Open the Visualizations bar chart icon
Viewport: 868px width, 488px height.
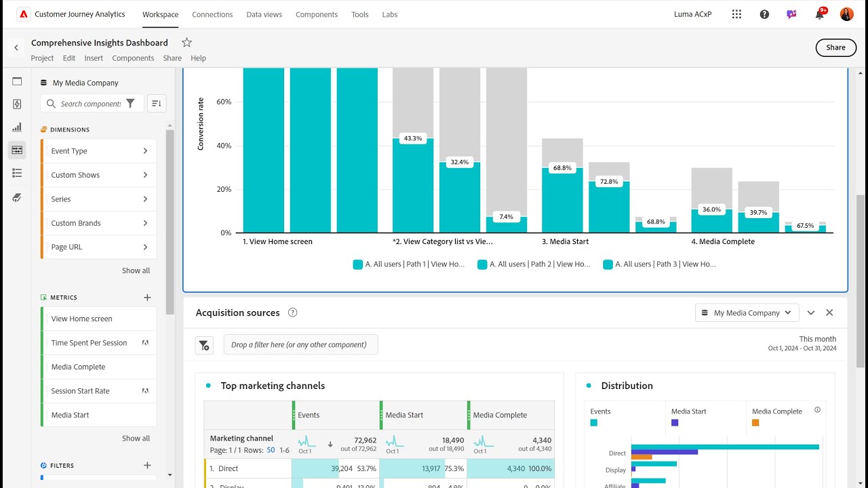pos(17,127)
